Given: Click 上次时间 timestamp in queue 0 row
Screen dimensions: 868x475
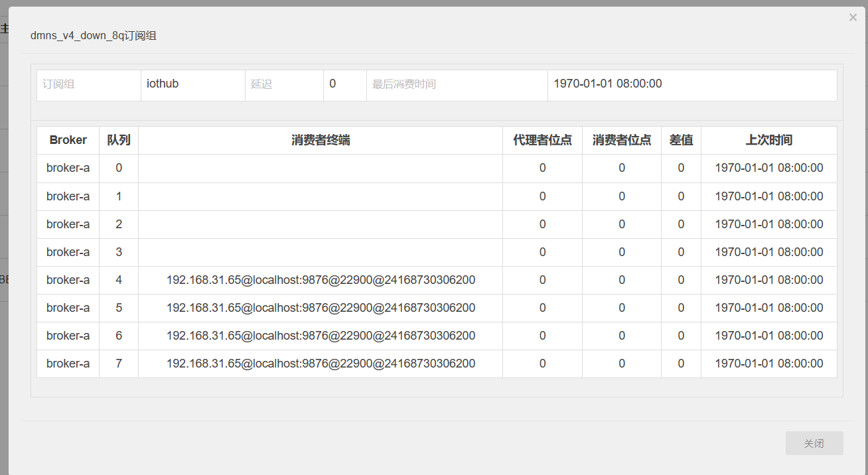Looking at the screenshot, I should coord(769,169).
